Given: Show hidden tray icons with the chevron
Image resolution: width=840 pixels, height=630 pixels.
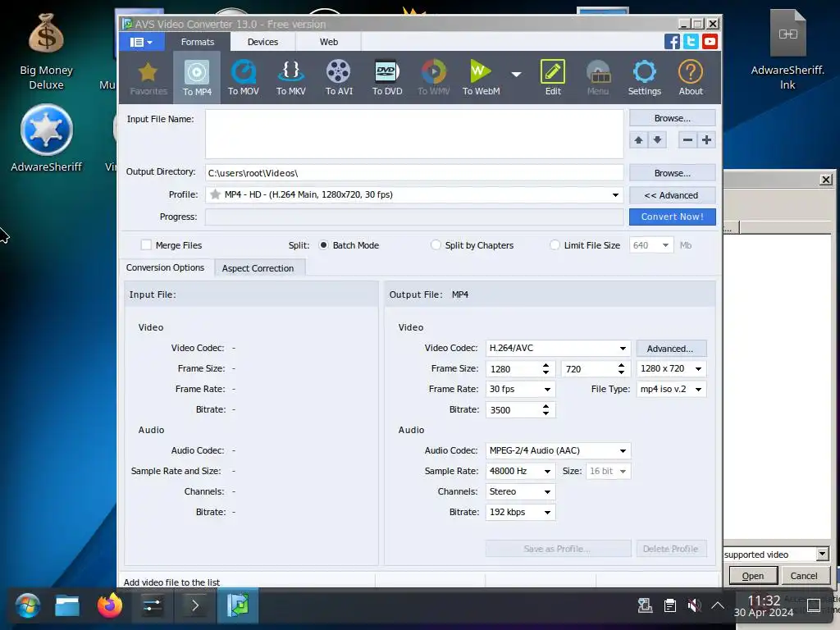Looking at the screenshot, I should coord(718,606).
